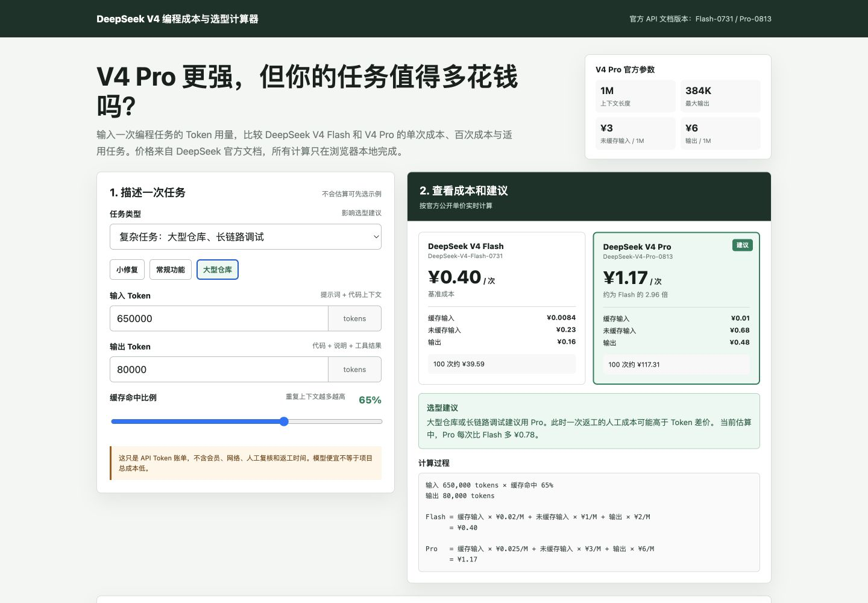Click the DeepSeek V4 Flash cost card
This screenshot has height=603, width=868.
pyautogui.click(x=502, y=308)
